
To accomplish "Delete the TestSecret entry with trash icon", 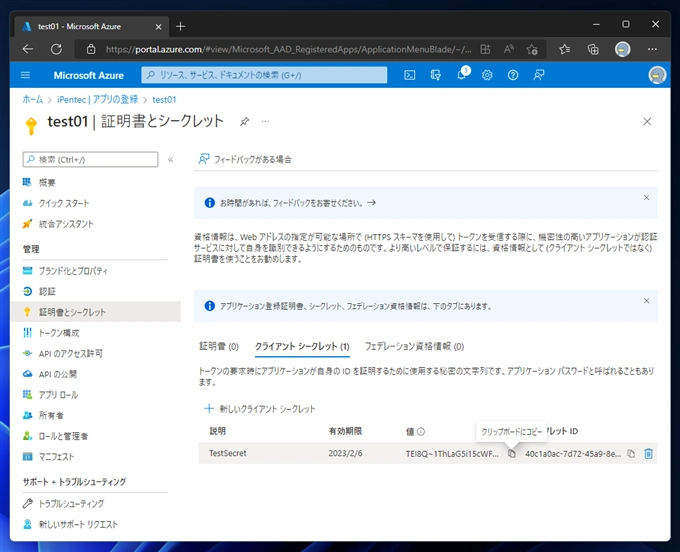I will pyautogui.click(x=648, y=454).
